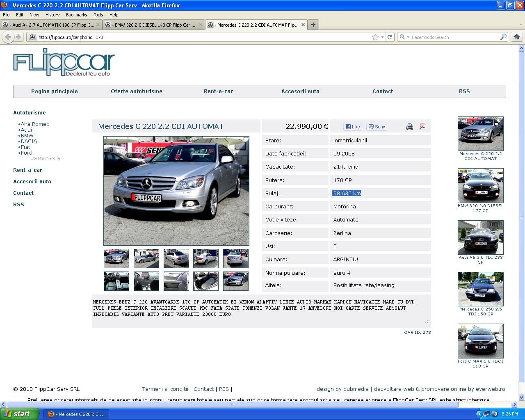Click the Windows Start button
Image resolution: width=525 pixels, height=420 pixels.
point(20,414)
